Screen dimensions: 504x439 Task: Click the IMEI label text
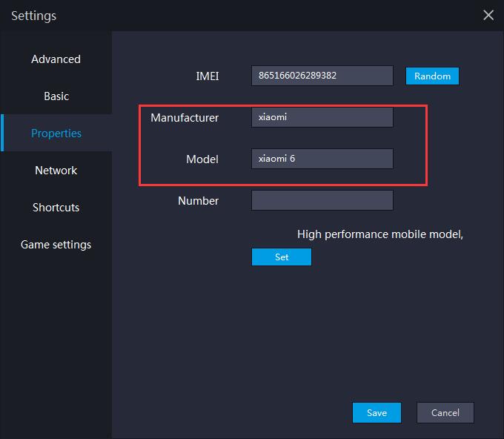[208, 76]
